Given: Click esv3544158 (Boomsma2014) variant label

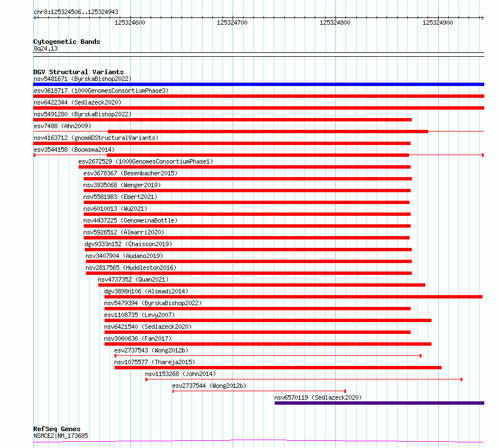Looking at the screenshot, I should click(x=74, y=150).
